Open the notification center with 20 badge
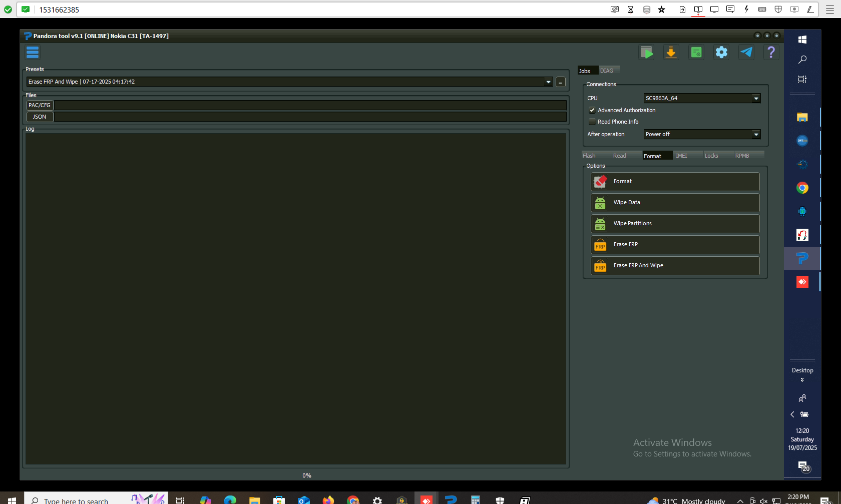Image resolution: width=841 pixels, height=504 pixels. pyautogui.click(x=804, y=467)
